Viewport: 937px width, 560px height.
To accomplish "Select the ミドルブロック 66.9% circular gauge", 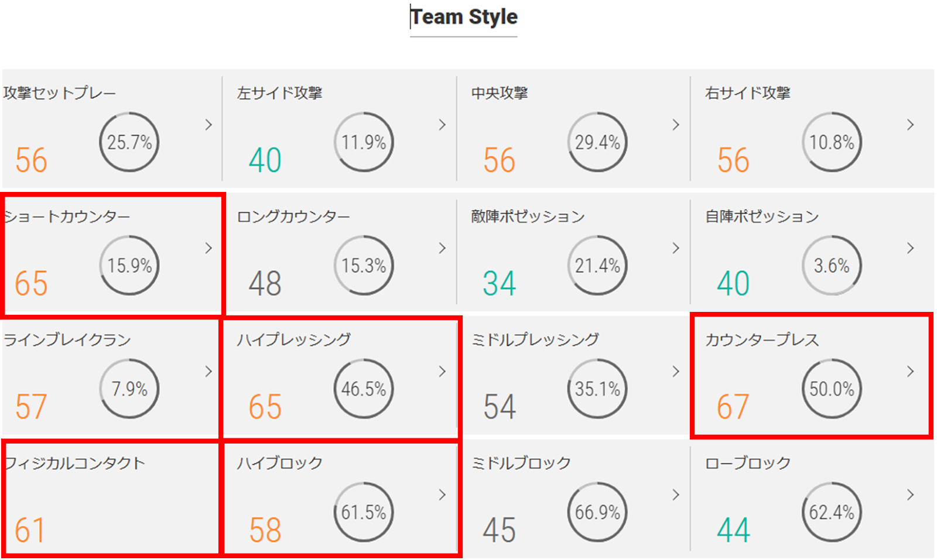I will 597,512.
